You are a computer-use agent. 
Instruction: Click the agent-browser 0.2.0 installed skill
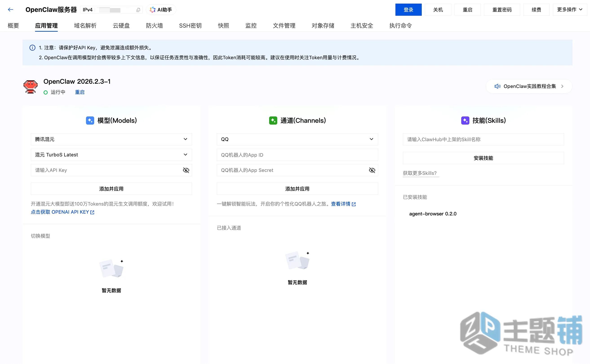tap(433, 214)
